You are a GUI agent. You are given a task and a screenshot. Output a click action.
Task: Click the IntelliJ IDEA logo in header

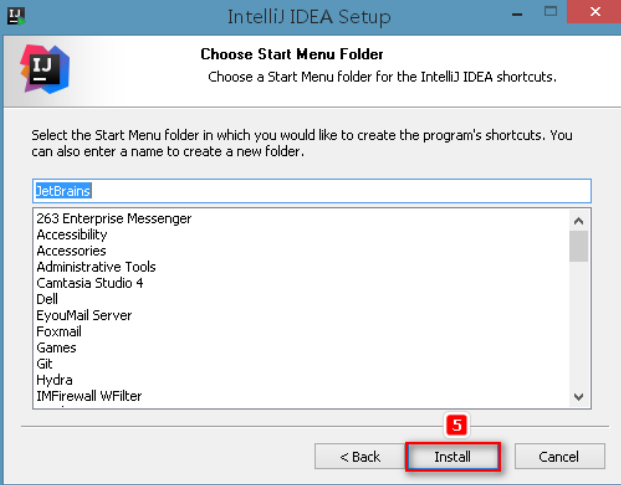tap(45, 69)
